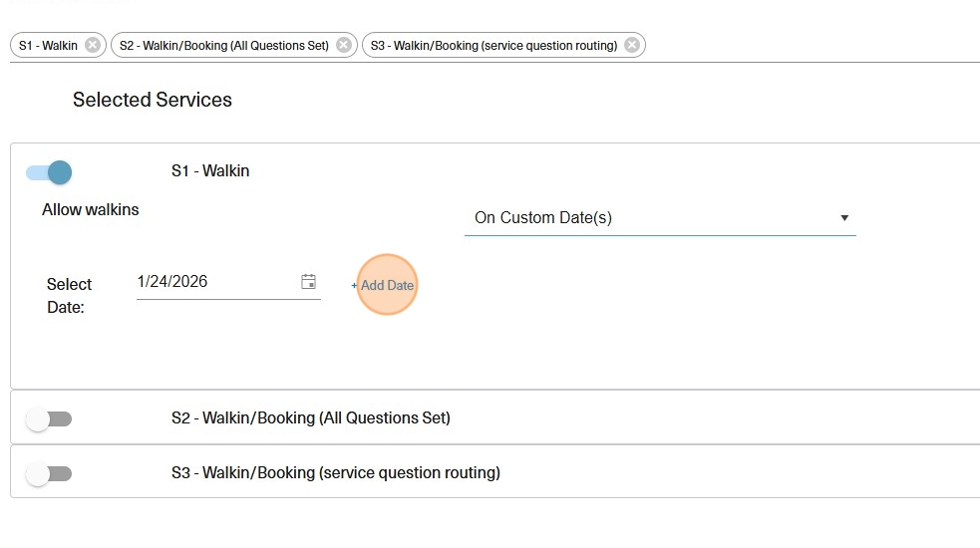
Task: Click the Selected Services heading
Action: [x=153, y=100]
